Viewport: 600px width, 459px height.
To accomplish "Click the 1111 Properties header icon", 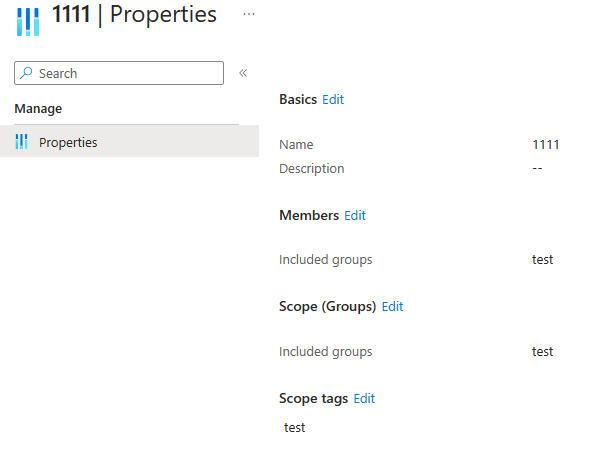I will pyautogui.click(x=28, y=22).
